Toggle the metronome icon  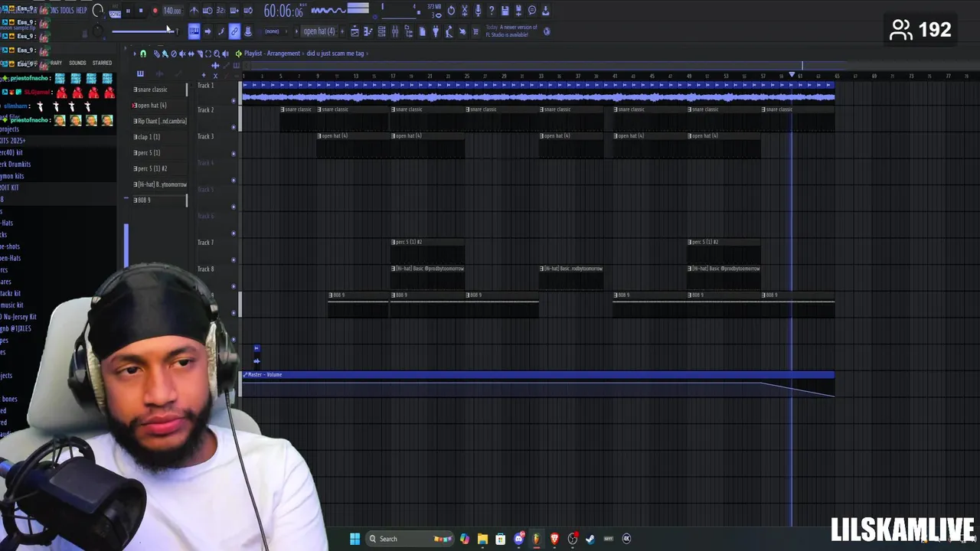194,11
